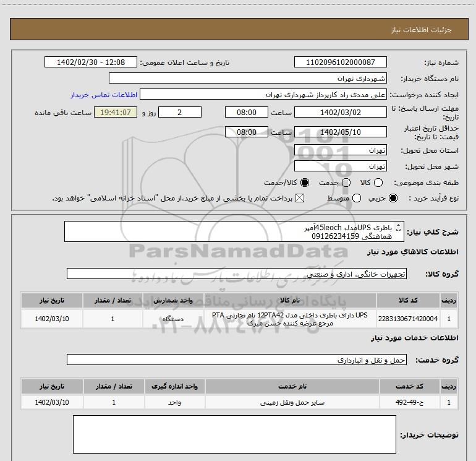This screenshot has height=461, width=476.
Task: Click the buyer organization name field
Action: click(x=248, y=78)
